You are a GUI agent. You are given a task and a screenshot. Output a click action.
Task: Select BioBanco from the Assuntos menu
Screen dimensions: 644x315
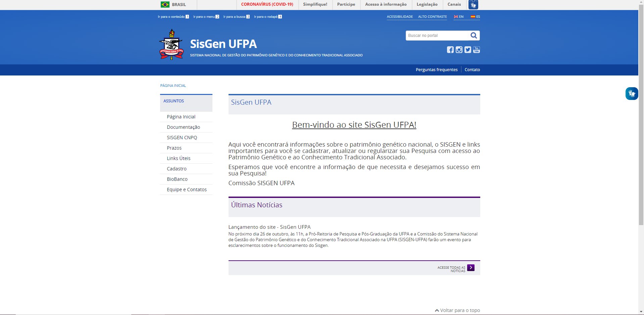pos(177,179)
